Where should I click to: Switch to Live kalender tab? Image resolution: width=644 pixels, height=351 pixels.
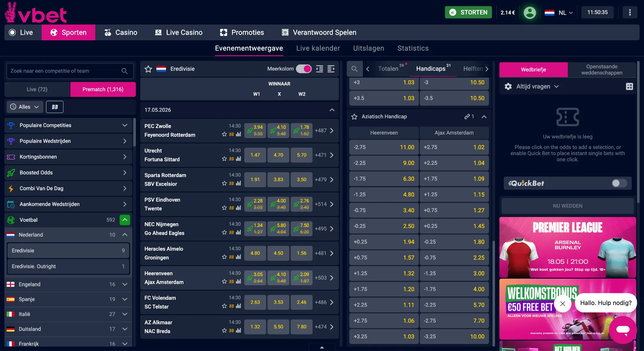318,48
